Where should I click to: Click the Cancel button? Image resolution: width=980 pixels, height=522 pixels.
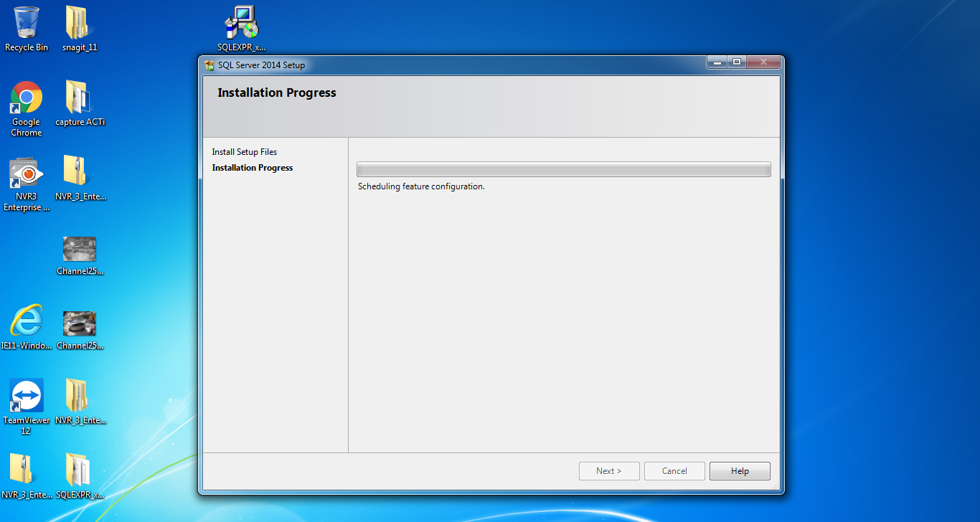674,471
